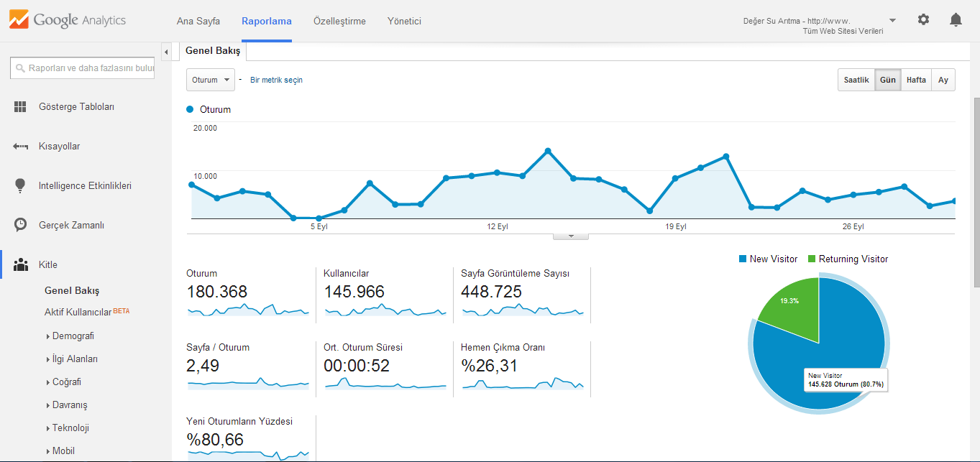The height and width of the screenshot is (462, 980).
Task: Click the Kısayollar arrow icon
Action: [x=20, y=146]
